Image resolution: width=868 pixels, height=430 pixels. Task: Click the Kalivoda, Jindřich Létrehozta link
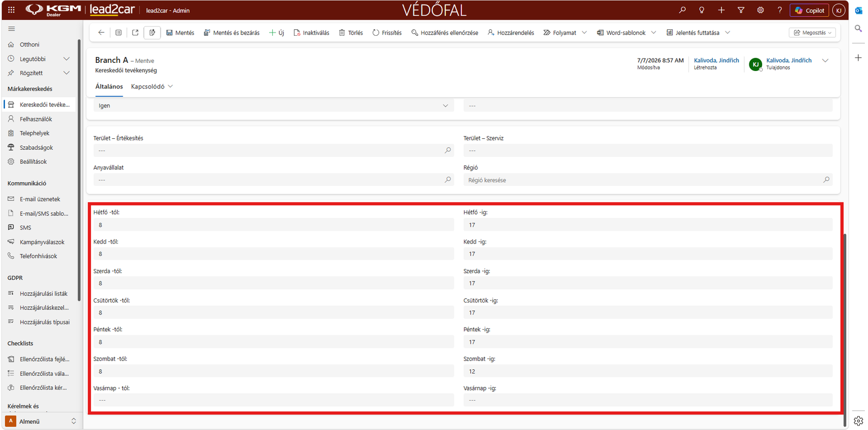point(716,60)
